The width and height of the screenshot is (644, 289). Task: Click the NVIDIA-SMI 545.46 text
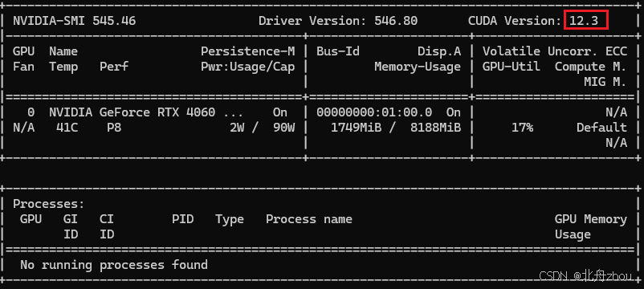pos(75,21)
